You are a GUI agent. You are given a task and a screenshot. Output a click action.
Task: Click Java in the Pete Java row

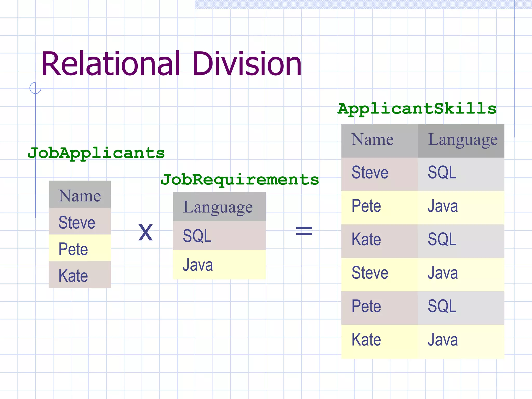point(461,208)
